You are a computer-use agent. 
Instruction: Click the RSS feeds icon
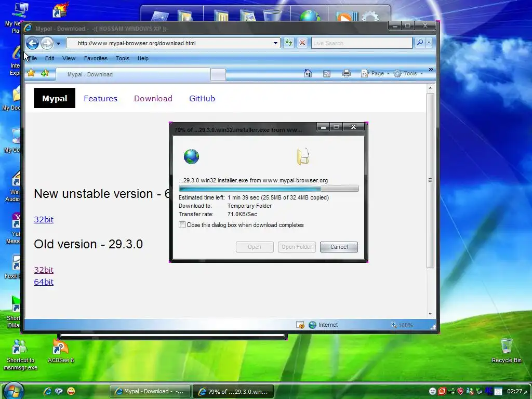tap(327, 74)
